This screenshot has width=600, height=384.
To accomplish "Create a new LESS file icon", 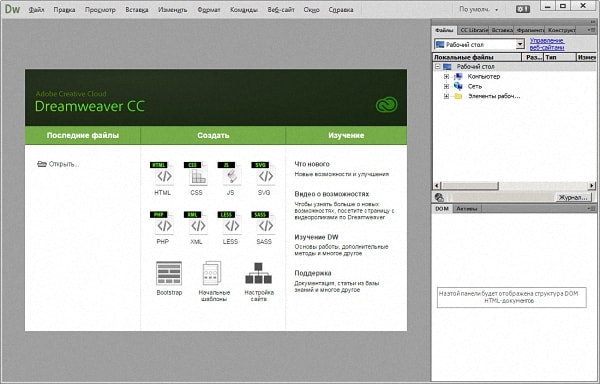I will pyautogui.click(x=230, y=223).
